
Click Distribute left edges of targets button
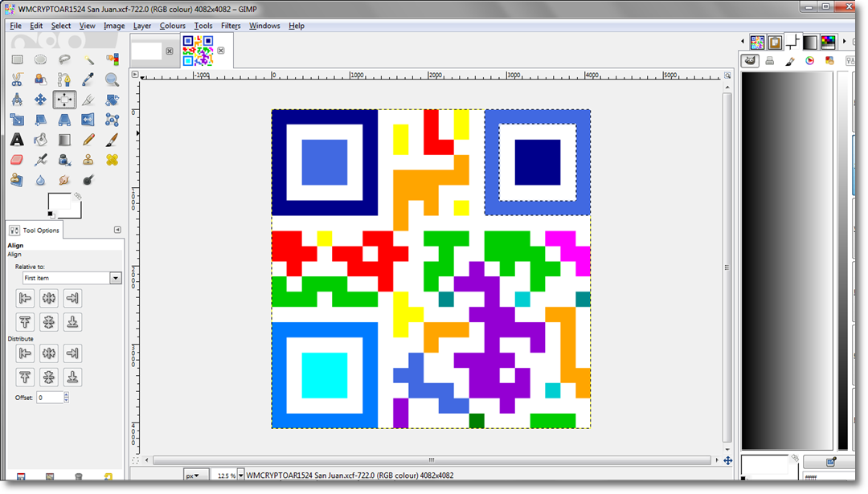click(x=25, y=353)
